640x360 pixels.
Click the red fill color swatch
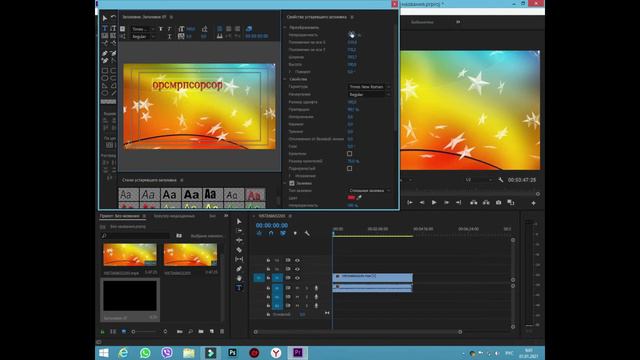[x=351, y=198]
